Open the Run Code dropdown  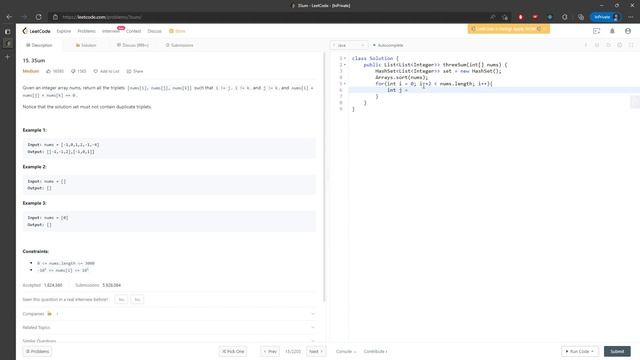click(580, 351)
